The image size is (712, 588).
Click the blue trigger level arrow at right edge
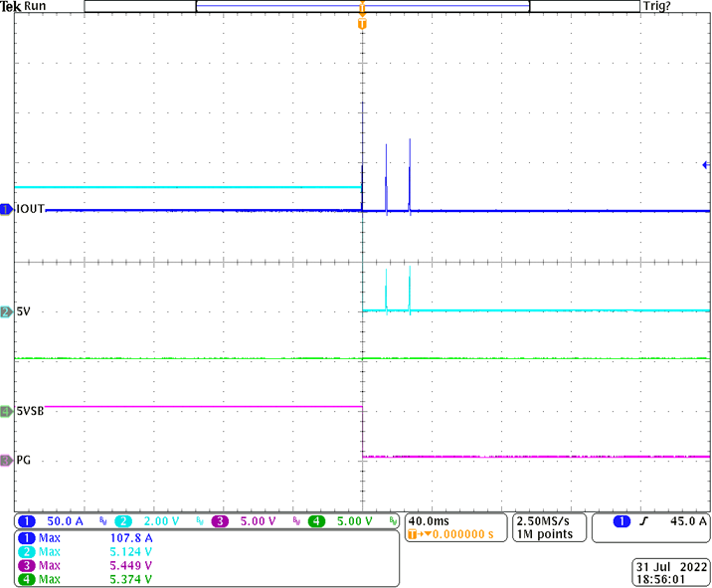[x=705, y=165]
